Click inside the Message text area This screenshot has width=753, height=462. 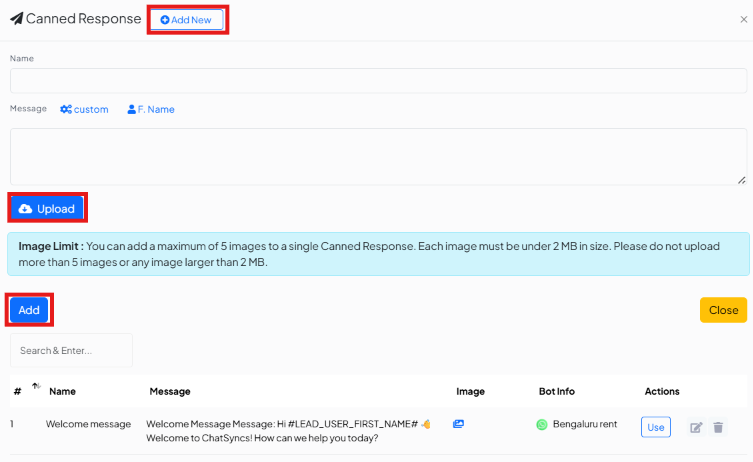coord(378,157)
